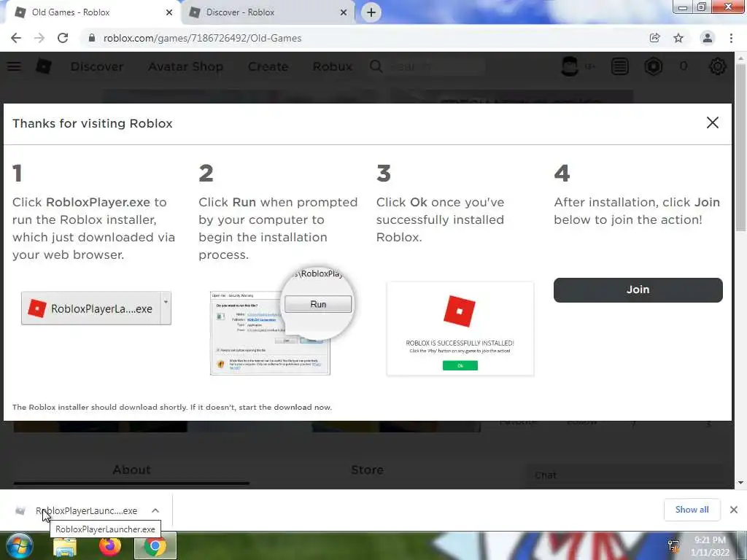747x560 pixels.
Task: Click the system tray network icon
Action: coord(673,546)
